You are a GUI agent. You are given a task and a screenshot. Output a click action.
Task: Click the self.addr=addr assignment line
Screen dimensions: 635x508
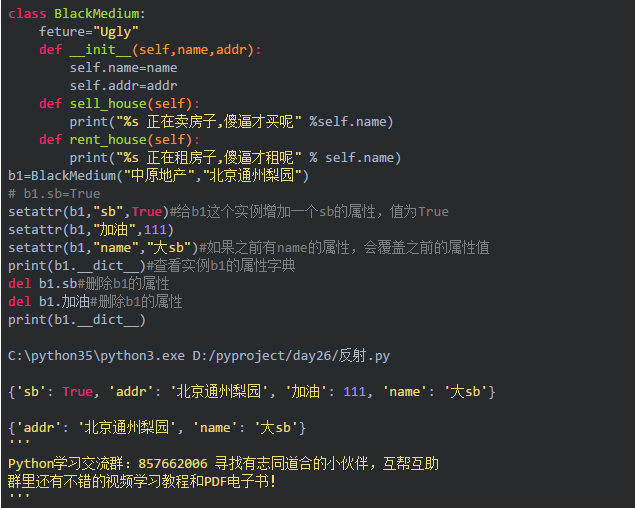(x=123, y=85)
